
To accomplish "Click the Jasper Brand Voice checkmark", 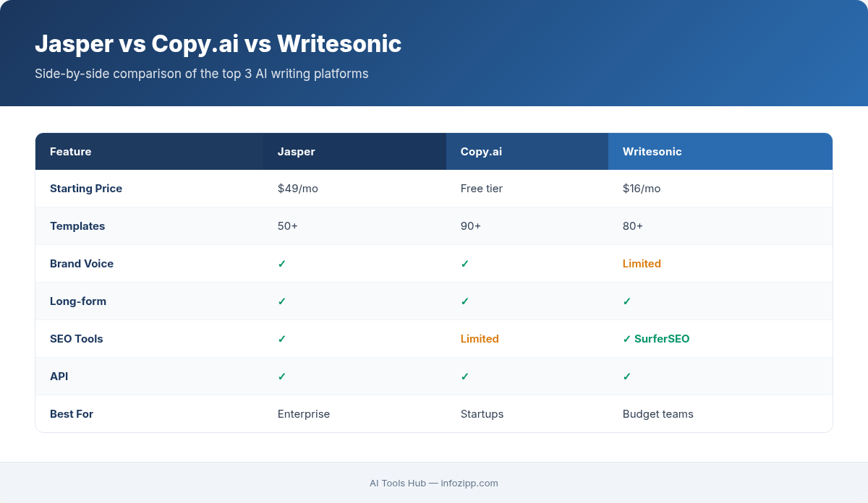I will click(x=281, y=264).
